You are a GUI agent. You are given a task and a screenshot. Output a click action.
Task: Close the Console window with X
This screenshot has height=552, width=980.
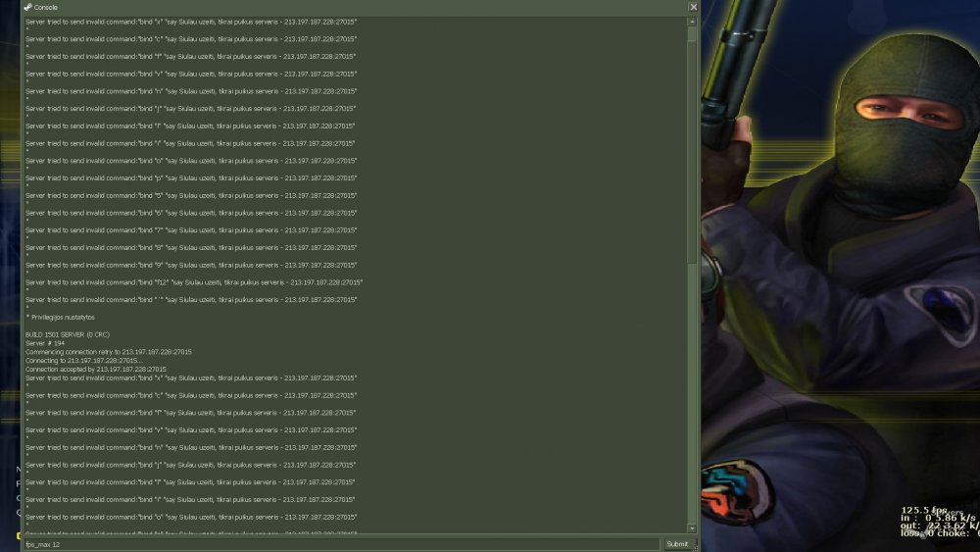693,7
